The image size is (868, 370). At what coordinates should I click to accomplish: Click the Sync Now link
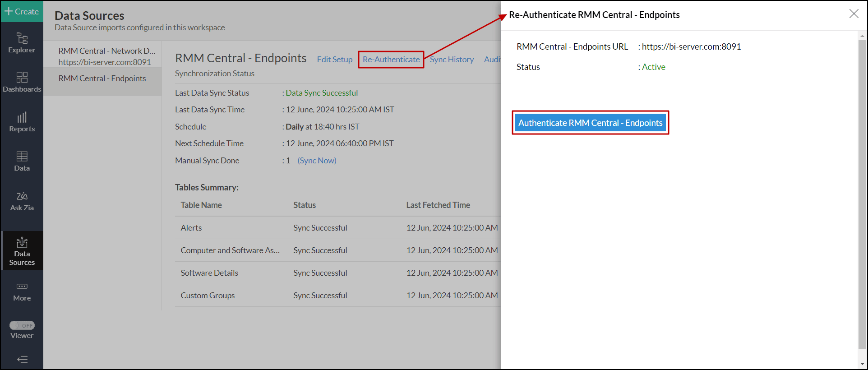point(317,161)
